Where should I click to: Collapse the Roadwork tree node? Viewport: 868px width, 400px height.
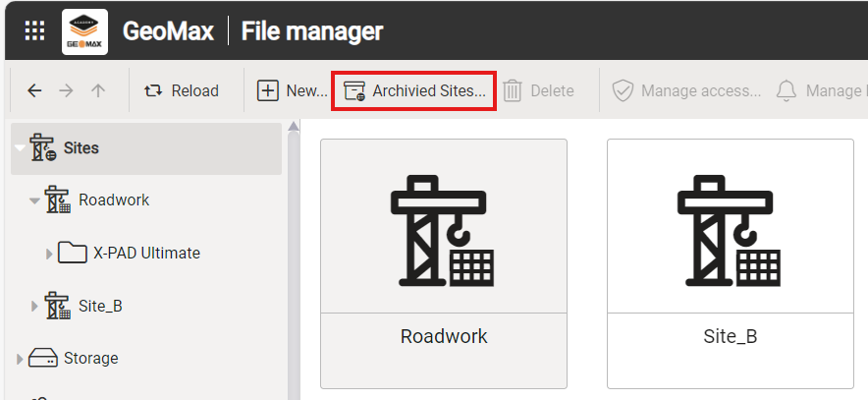pyautogui.click(x=35, y=200)
